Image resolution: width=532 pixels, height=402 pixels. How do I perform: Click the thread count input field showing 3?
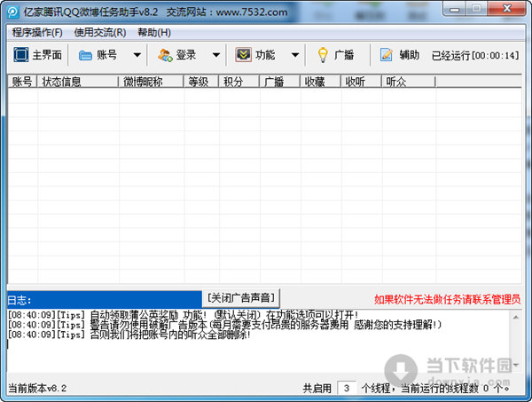click(347, 388)
